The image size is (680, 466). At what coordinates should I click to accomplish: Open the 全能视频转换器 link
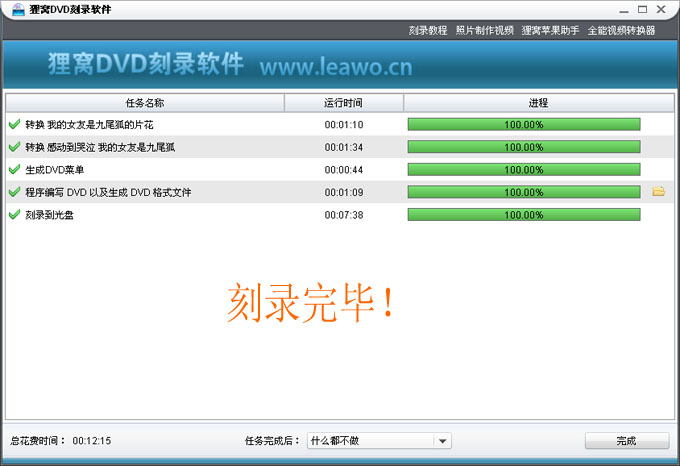tap(621, 30)
